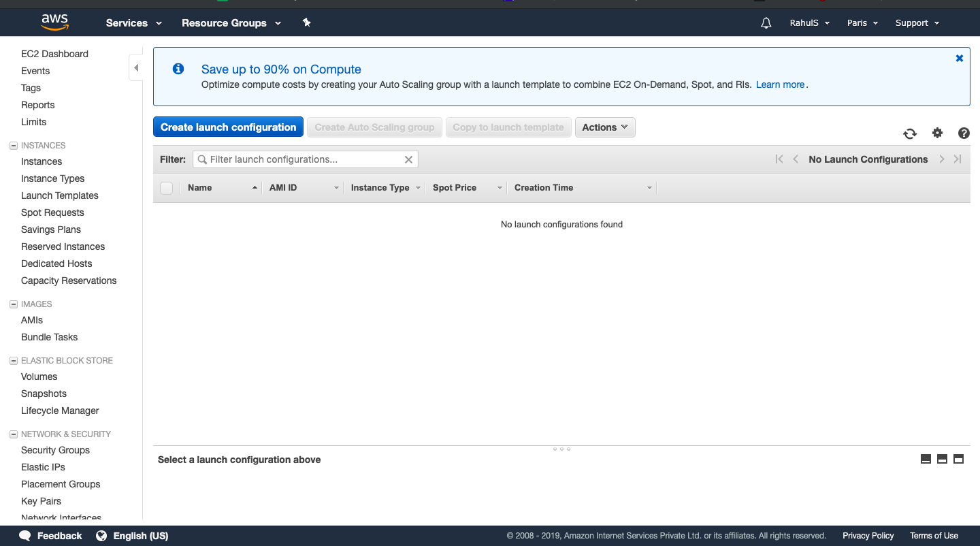Open the Paris region selector

coord(862,22)
